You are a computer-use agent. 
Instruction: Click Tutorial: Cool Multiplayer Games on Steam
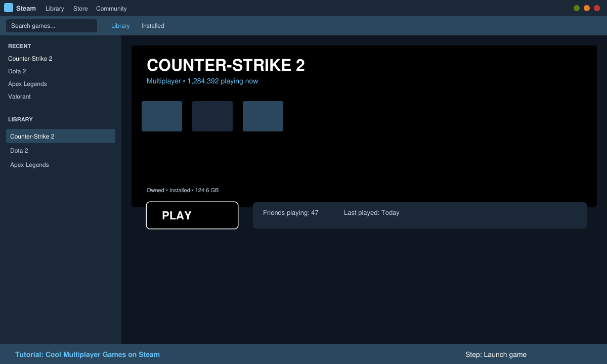tap(88, 354)
